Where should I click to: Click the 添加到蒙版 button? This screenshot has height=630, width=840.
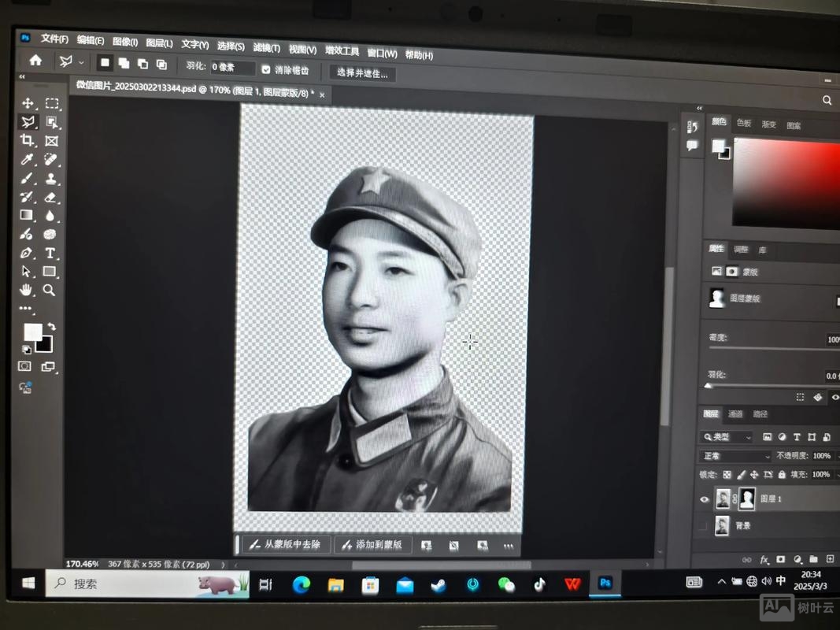tap(372, 544)
